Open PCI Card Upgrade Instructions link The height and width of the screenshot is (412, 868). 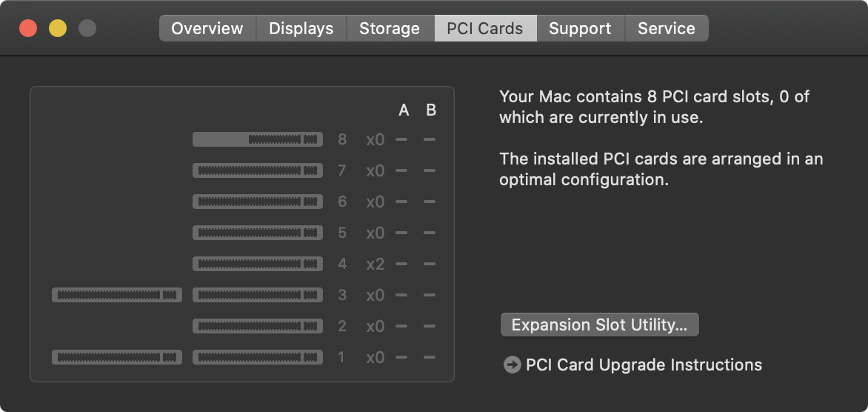[644, 365]
